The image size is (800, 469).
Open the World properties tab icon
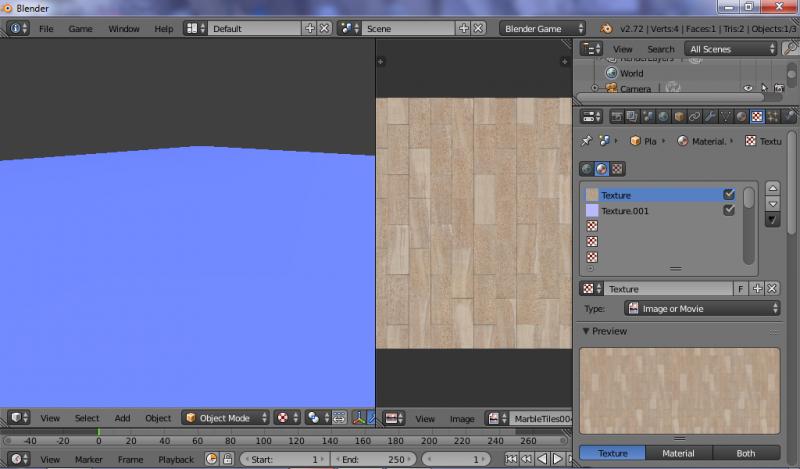pyautogui.click(x=663, y=117)
